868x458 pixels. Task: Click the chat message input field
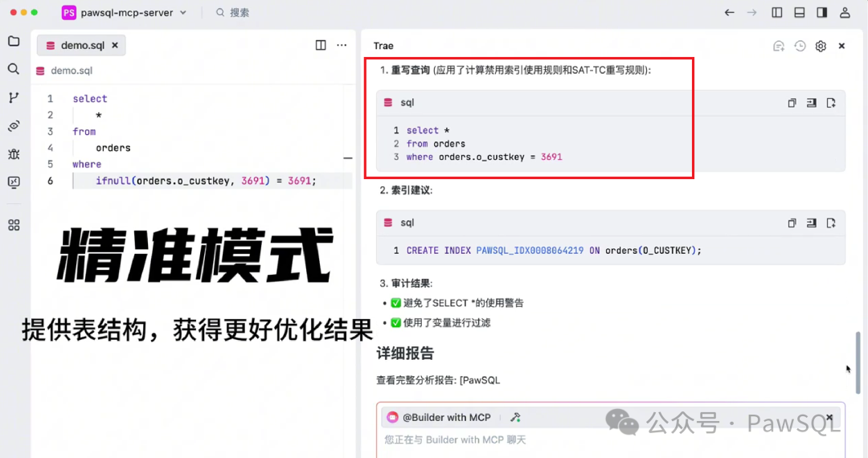(611, 441)
